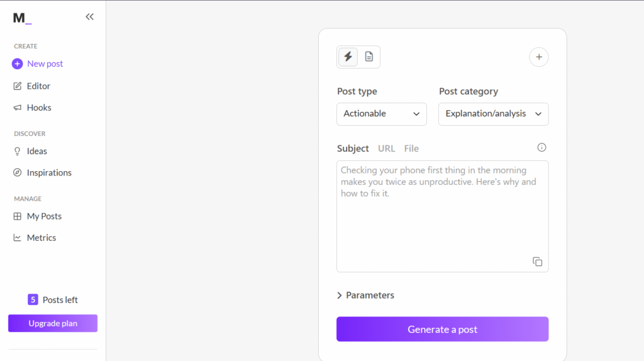Click the round plus button in card

tap(538, 57)
